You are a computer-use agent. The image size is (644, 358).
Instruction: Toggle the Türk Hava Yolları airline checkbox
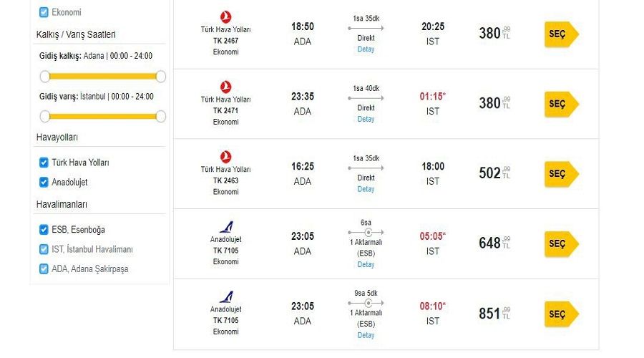[44, 163]
